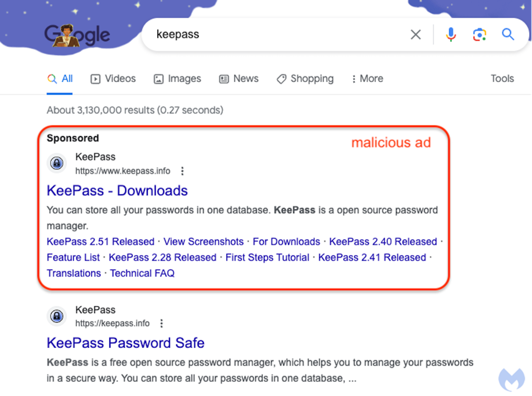Screen dimensions: 532x396
Task: Select the News search category
Action: [x=238, y=79]
